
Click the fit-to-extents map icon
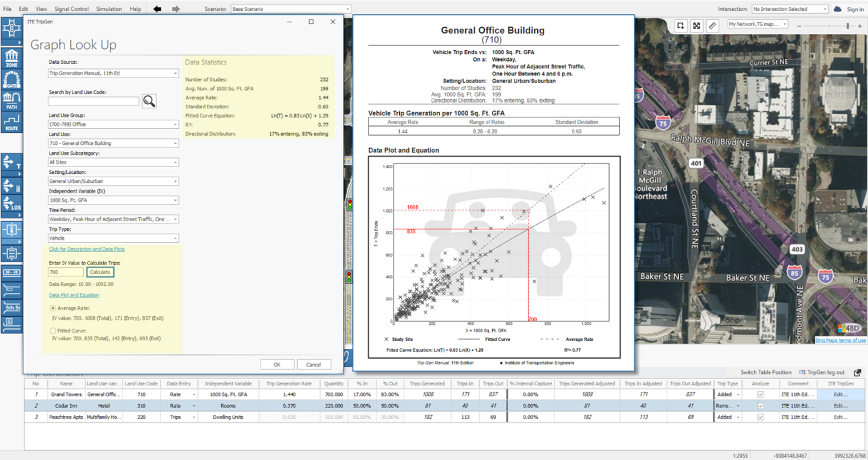[697, 26]
